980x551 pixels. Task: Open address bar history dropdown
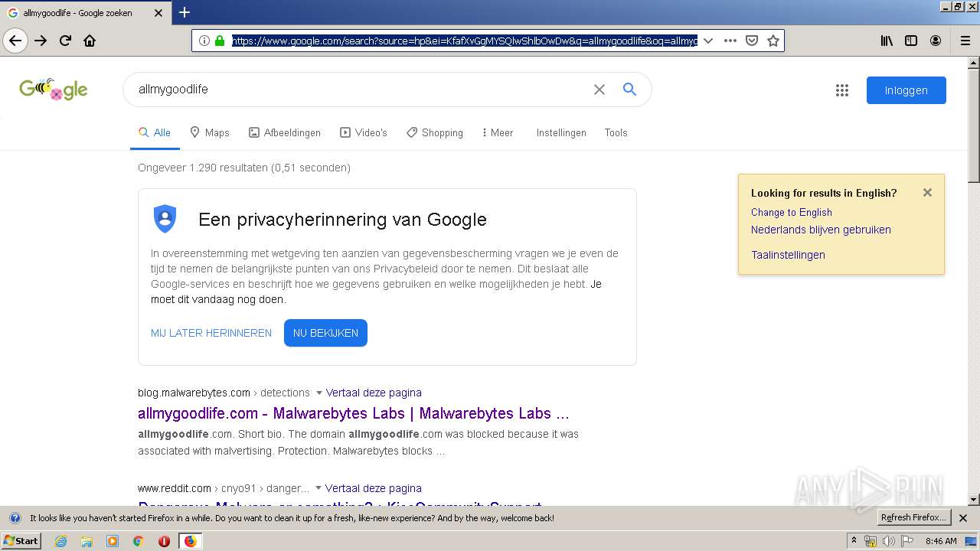click(708, 41)
